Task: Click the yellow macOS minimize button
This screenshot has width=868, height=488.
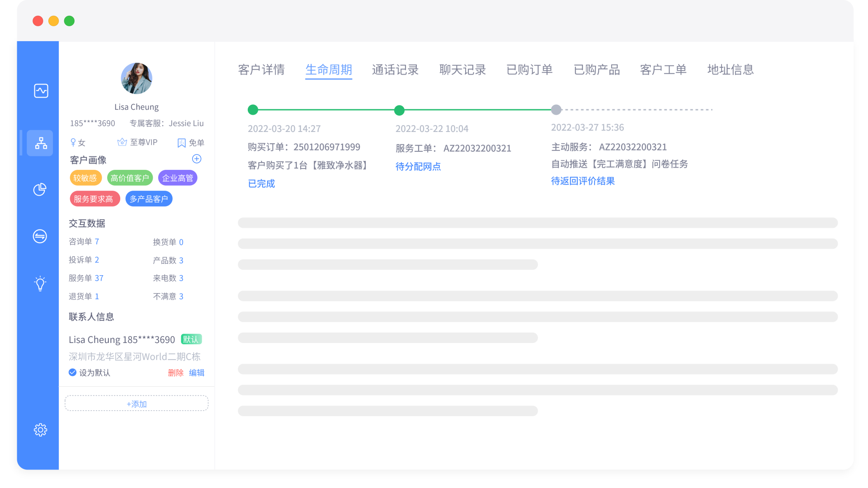Action: 53,21
